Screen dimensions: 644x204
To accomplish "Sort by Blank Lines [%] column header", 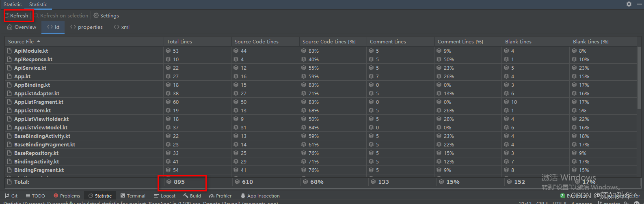I will (x=604, y=41).
